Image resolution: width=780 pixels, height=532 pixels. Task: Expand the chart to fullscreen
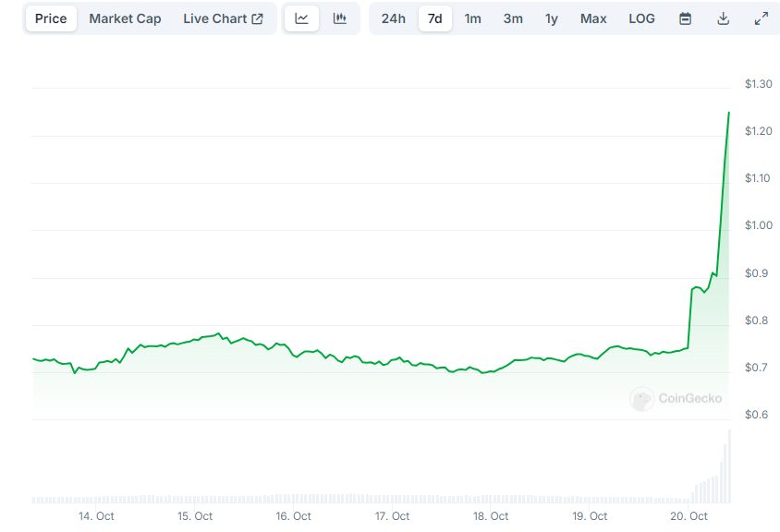[760, 18]
